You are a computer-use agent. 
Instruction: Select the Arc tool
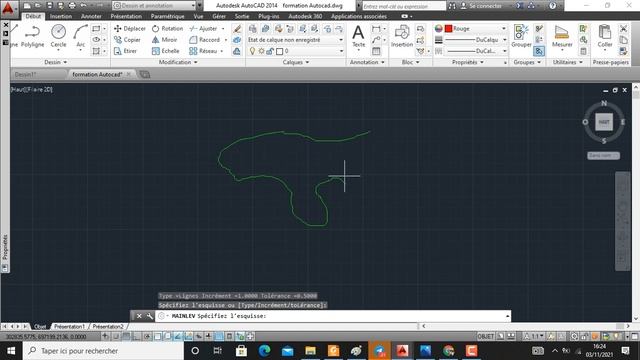click(80, 36)
